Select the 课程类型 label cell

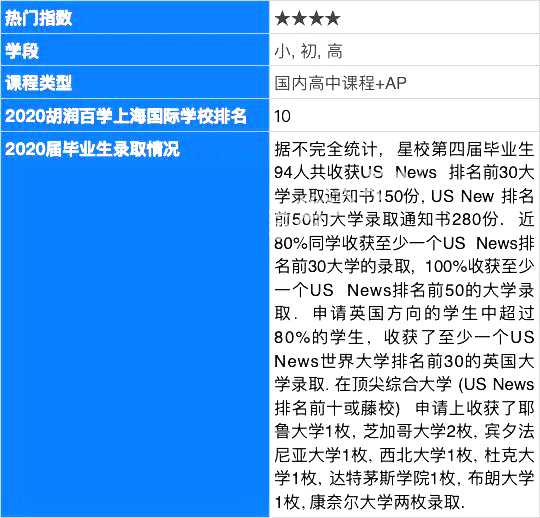[x=135, y=82]
